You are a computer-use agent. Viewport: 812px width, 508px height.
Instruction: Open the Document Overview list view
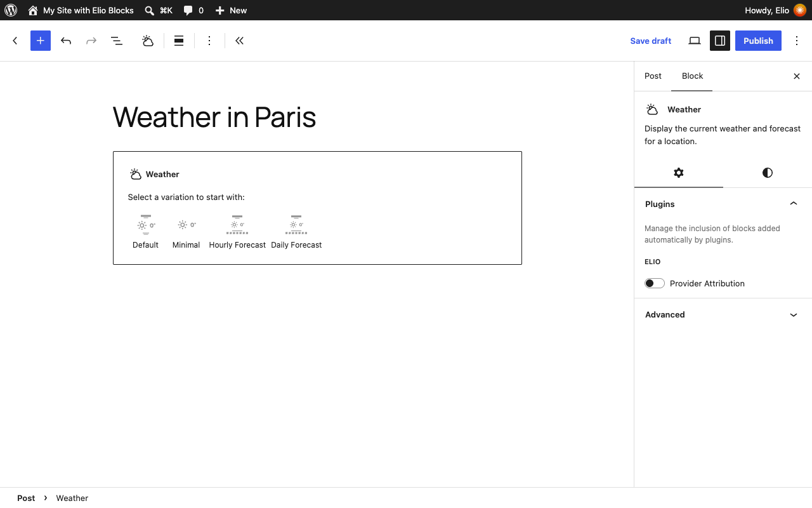117,41
